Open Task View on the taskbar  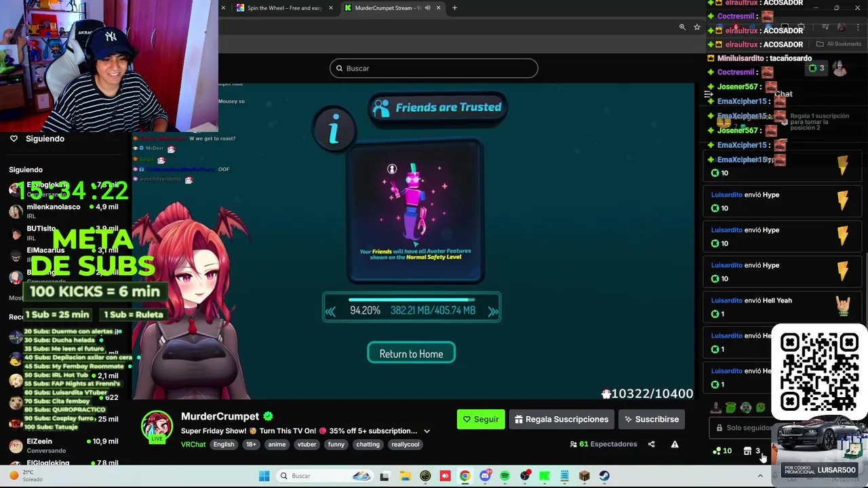click(384, 476)
